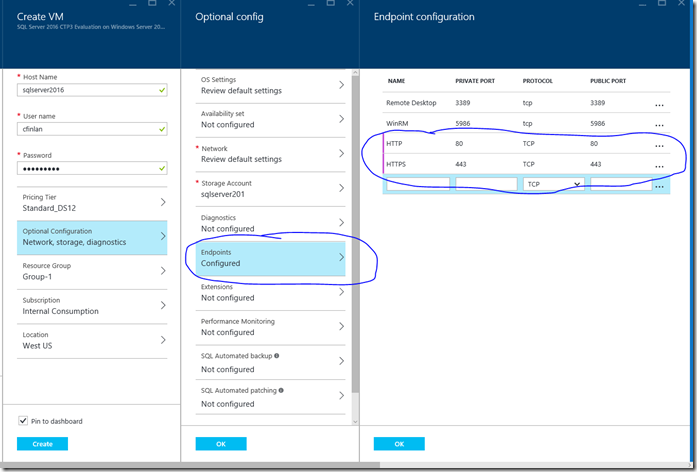Image resolution: width=697 pixels, height=472 pixels.
Task: Click the ellipsis menu on the HTTP row
Action: coord(658,145)
